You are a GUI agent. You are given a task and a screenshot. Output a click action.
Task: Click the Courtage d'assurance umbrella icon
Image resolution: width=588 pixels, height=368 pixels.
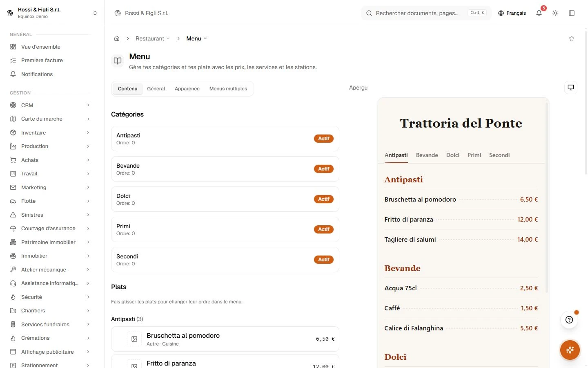pyautogui.click(x=13, y=229)
